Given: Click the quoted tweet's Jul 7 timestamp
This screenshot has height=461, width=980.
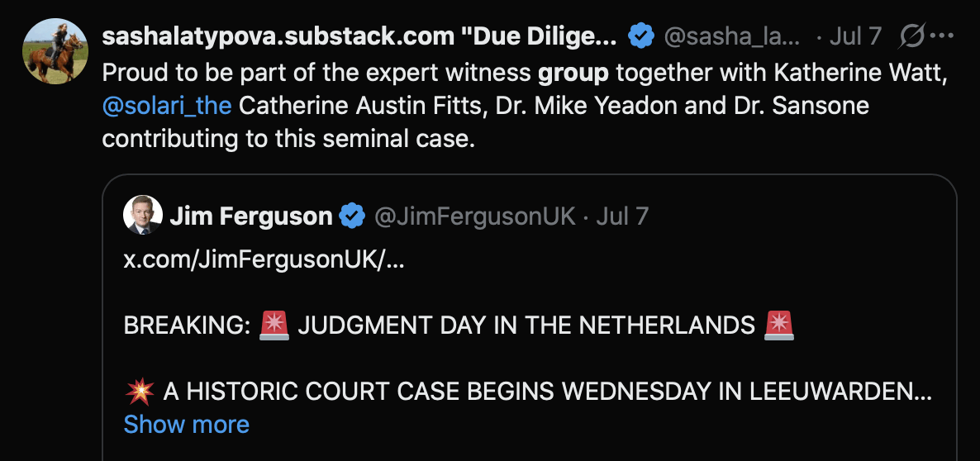Looking at the screenshot, I should [622, 216].
